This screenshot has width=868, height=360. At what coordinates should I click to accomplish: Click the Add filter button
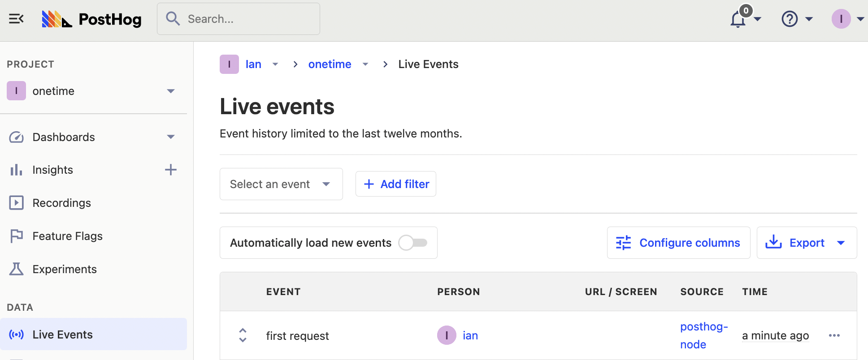[x=396, y=184]
